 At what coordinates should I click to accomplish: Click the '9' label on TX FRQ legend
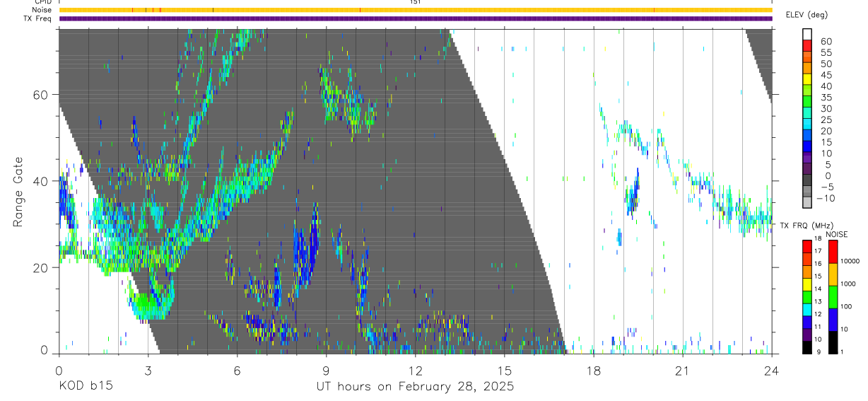(x=817, y=351)
